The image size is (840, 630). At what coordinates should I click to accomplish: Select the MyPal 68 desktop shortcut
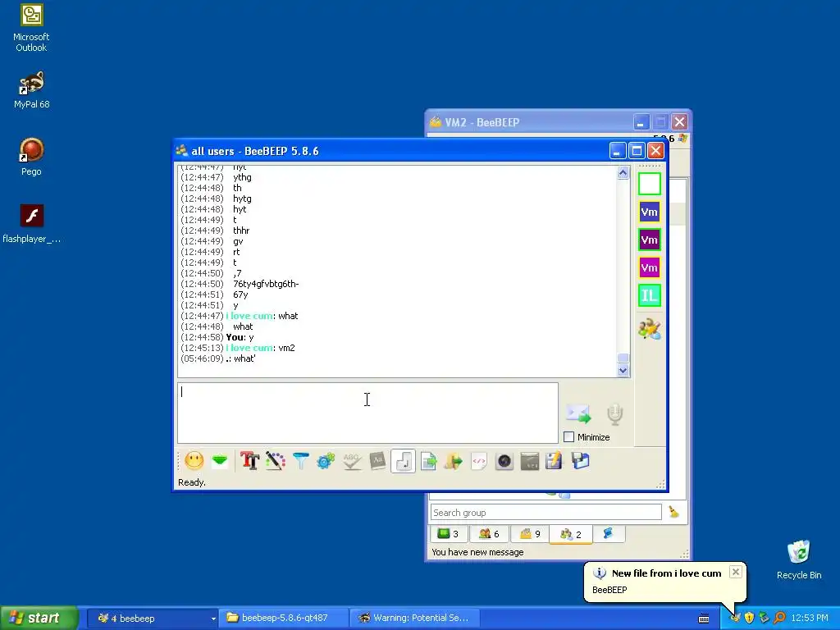pyautogui.click(x=31, y=90)
